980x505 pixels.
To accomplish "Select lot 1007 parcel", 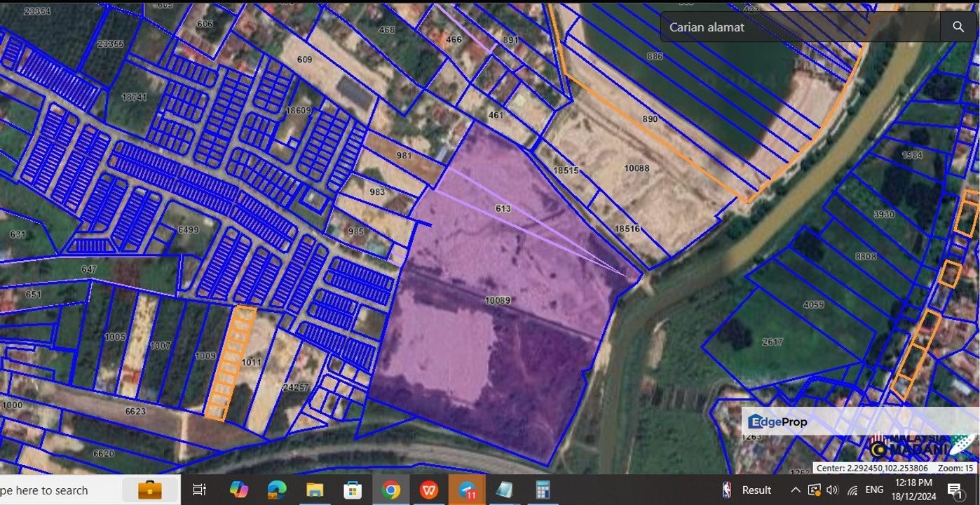I will 160,345.
